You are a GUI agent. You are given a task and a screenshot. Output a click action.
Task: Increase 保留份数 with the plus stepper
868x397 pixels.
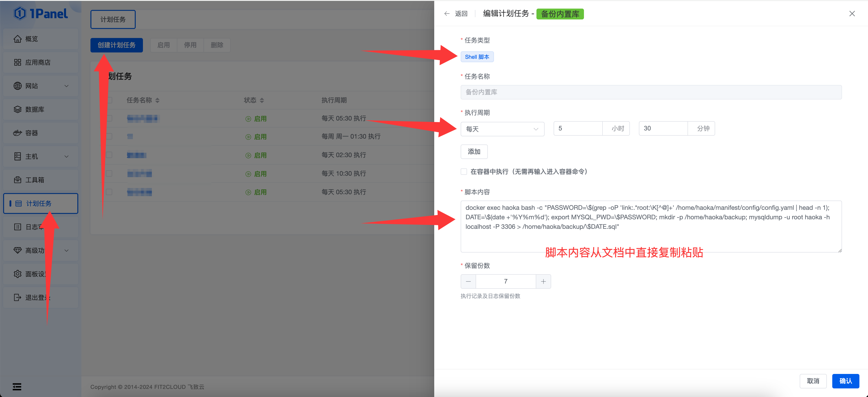pos(543,281)
